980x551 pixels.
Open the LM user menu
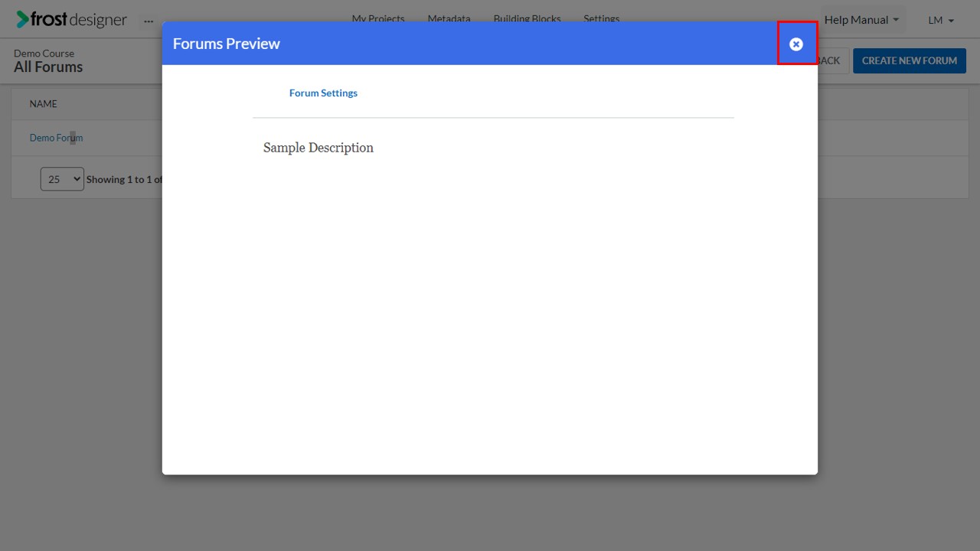[x=941, y=21]
